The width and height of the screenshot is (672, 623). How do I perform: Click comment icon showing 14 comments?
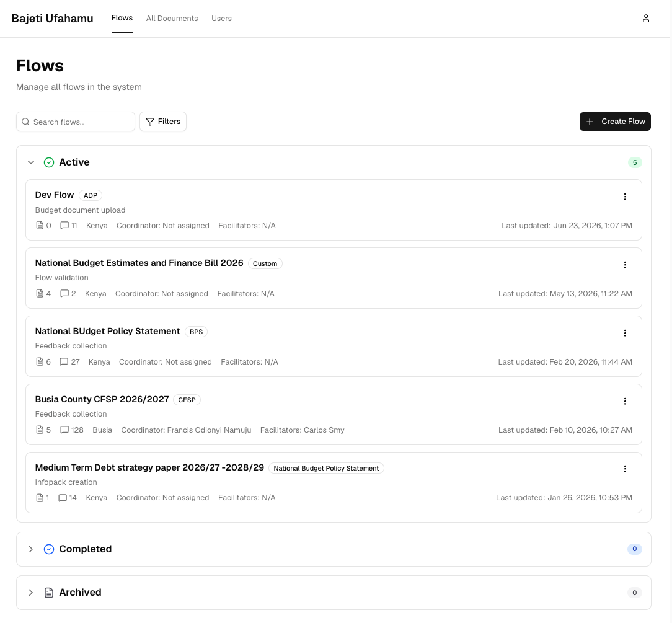pyautogui.click(x=63, y=498)
